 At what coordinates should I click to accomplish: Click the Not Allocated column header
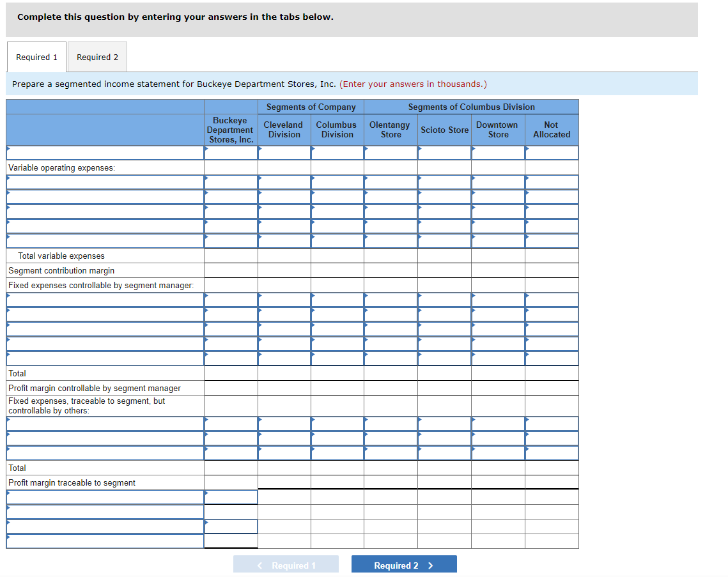(x=552, y=130)
